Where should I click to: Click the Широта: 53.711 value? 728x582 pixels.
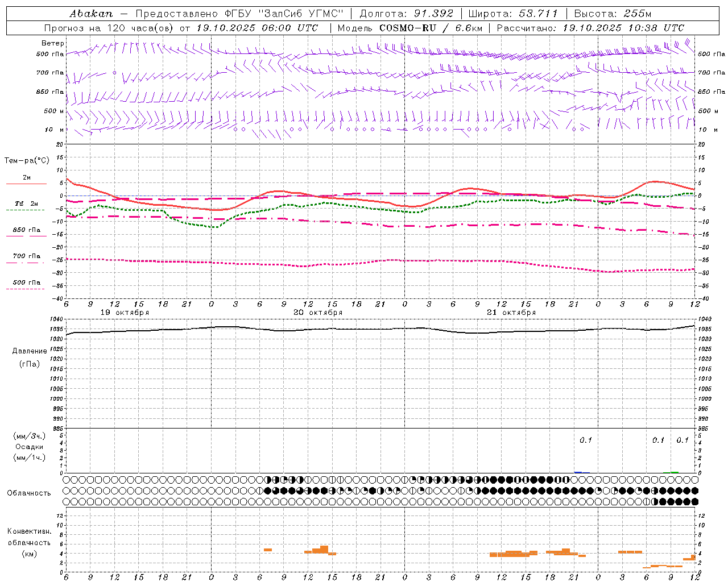513,14
